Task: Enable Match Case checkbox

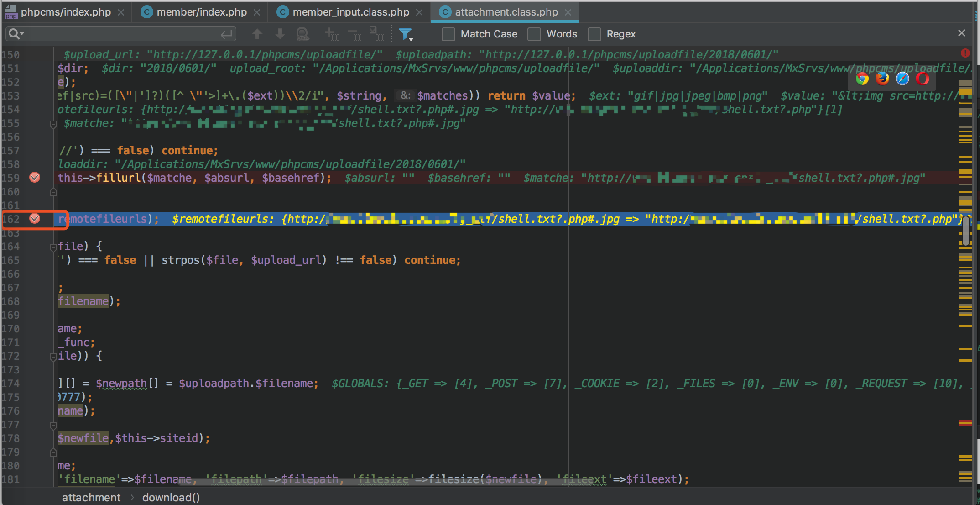Action: (448, 34)
